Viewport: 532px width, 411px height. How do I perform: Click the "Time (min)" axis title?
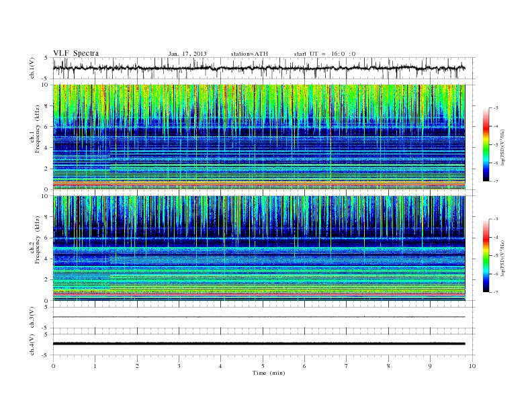coord(269,373)
